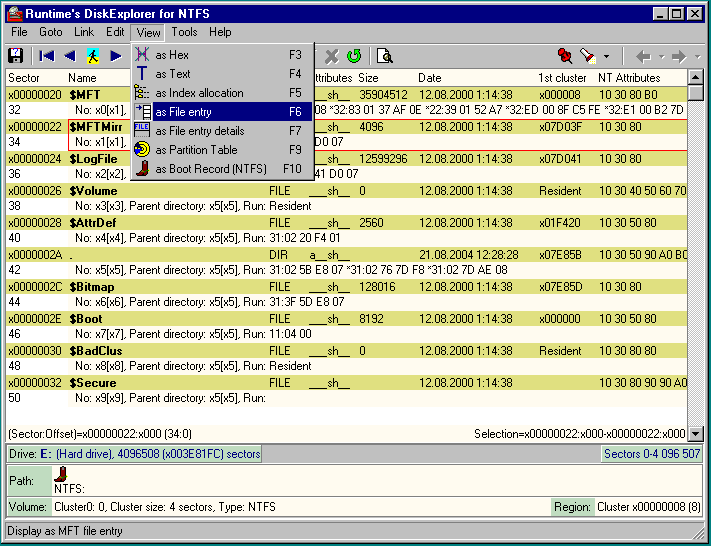
Task: Click first cluster value x07E85D
Action: pyautogui.click(x=560, y=287)
